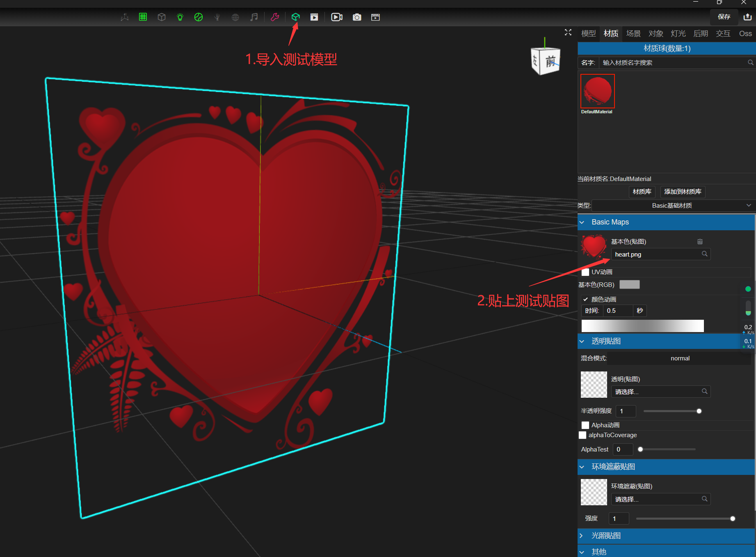Toggle fullscreen viewport expand icon
Screen dimensions: 756x557
tap(568, 32)
